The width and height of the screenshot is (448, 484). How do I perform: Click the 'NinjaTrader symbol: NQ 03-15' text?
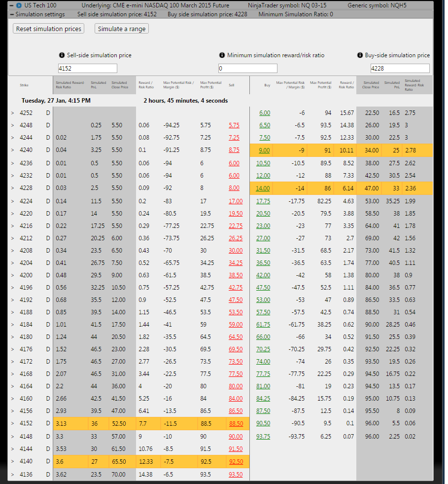pos(287,5)
